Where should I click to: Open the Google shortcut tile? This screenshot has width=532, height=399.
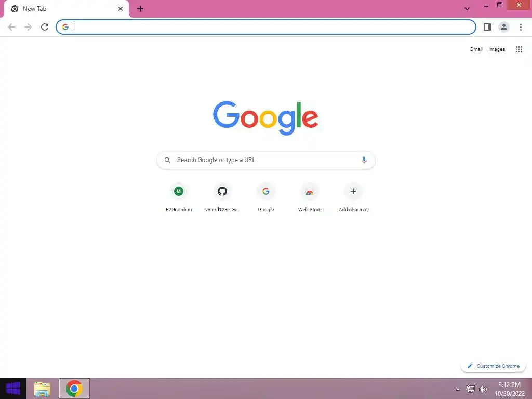(x=266, y=198)
